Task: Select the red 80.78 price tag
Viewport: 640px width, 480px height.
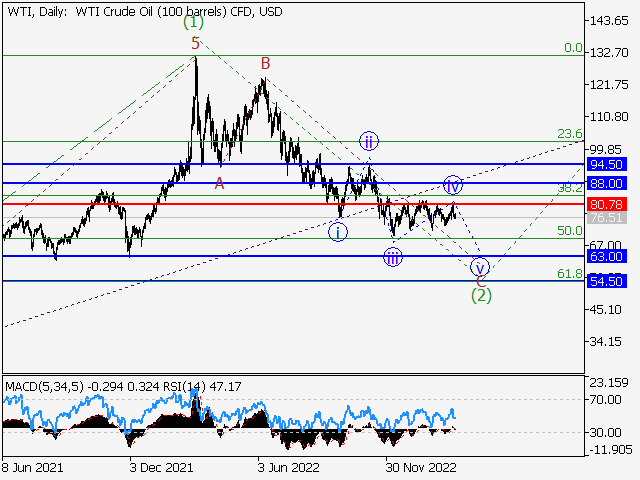Action: pos(607,204)
